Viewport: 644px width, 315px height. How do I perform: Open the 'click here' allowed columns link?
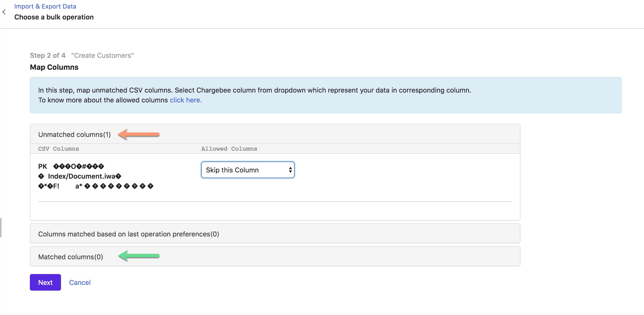point(186,100)
